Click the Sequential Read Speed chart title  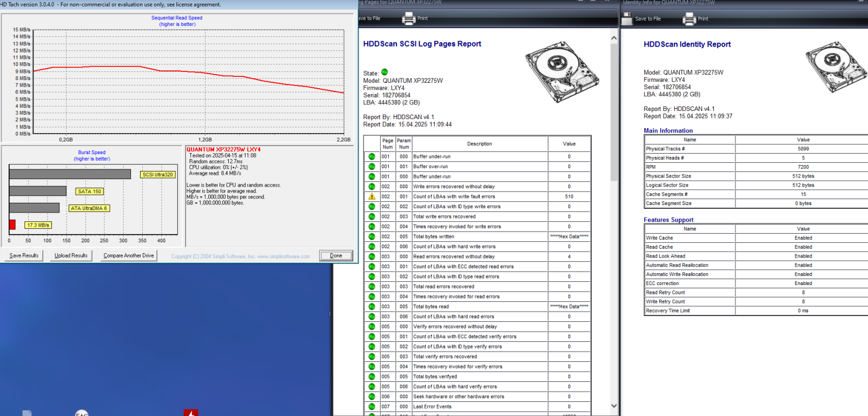177,18
